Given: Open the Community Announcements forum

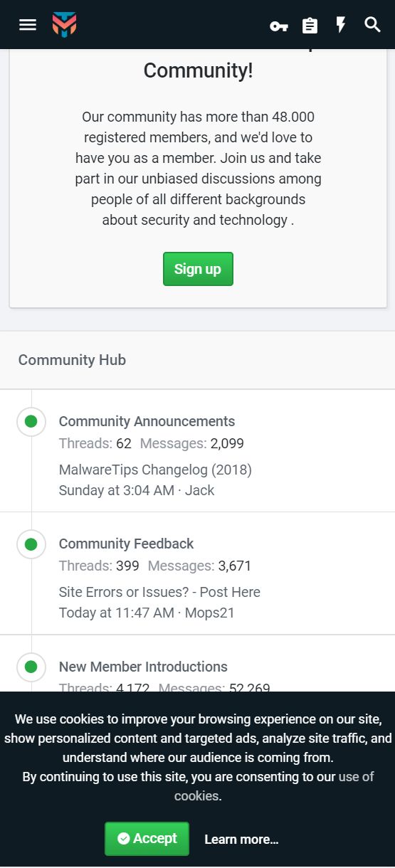Looking at the screenshot, I should click(147, 421).
